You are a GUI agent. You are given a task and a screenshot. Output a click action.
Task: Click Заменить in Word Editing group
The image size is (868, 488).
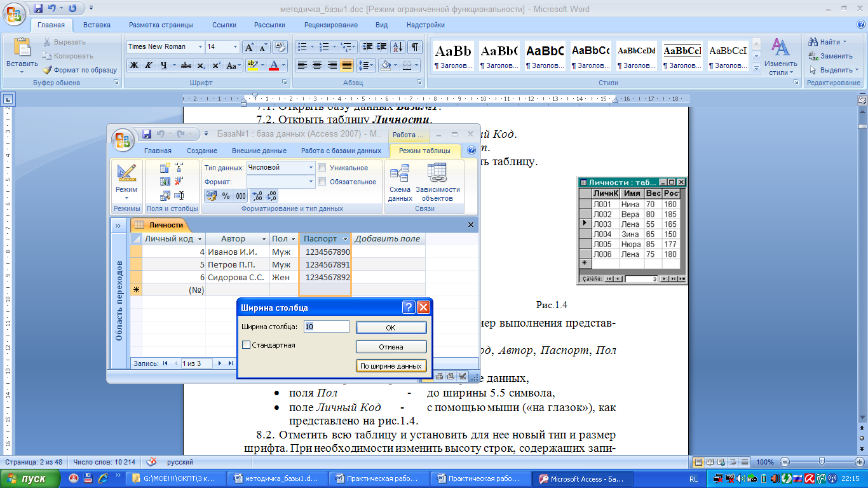click(x=831, y=56)
